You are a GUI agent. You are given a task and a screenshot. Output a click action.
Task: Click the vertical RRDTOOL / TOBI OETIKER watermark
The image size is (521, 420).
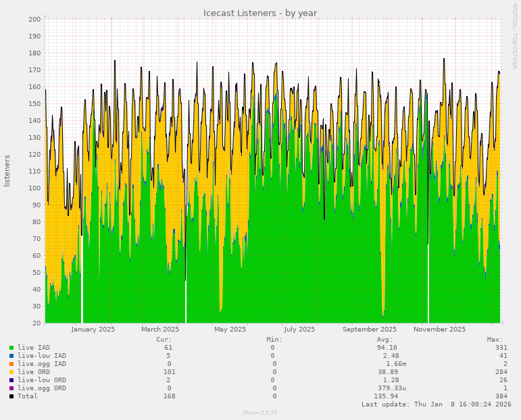(x=514, y=36)
